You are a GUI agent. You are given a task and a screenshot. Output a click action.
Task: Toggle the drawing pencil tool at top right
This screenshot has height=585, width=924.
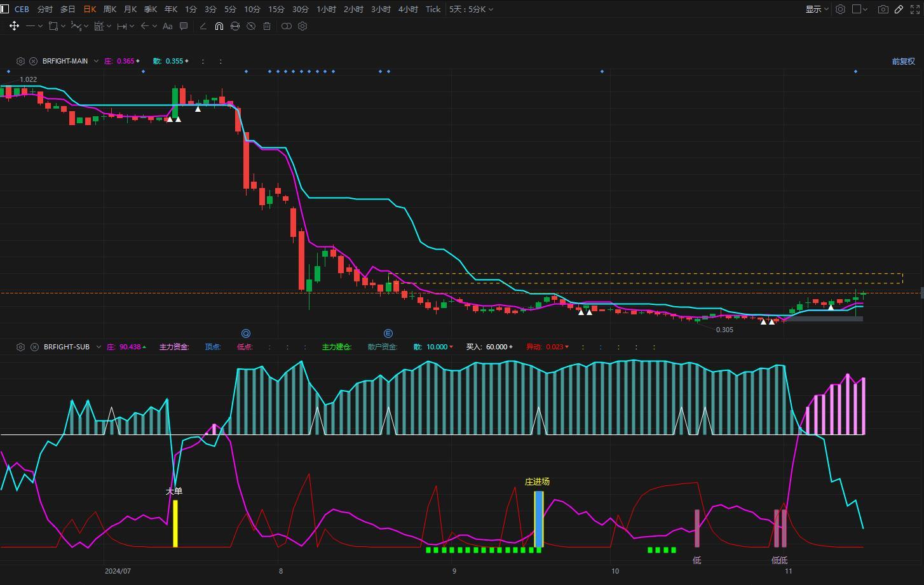(899, 9)
